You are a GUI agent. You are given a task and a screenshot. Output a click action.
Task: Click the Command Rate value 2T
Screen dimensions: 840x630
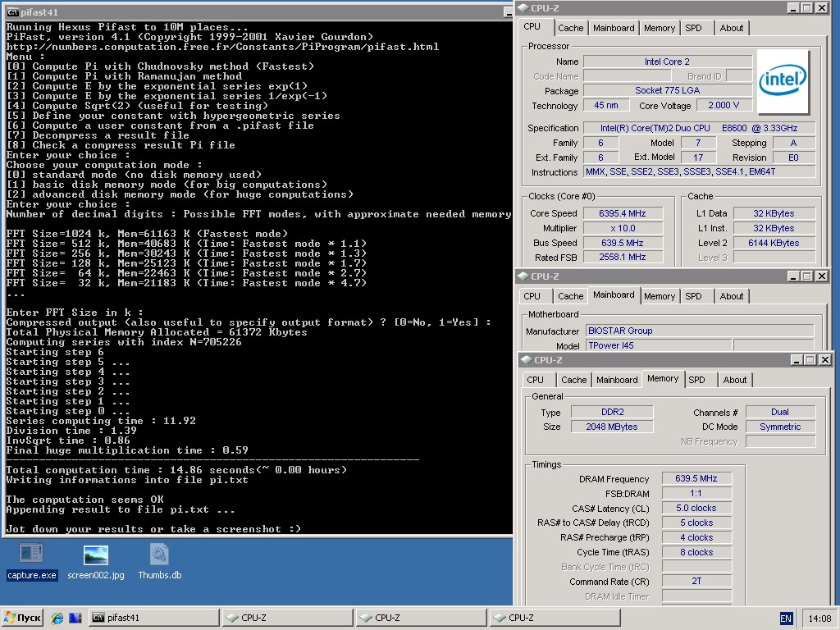(696, 582)
